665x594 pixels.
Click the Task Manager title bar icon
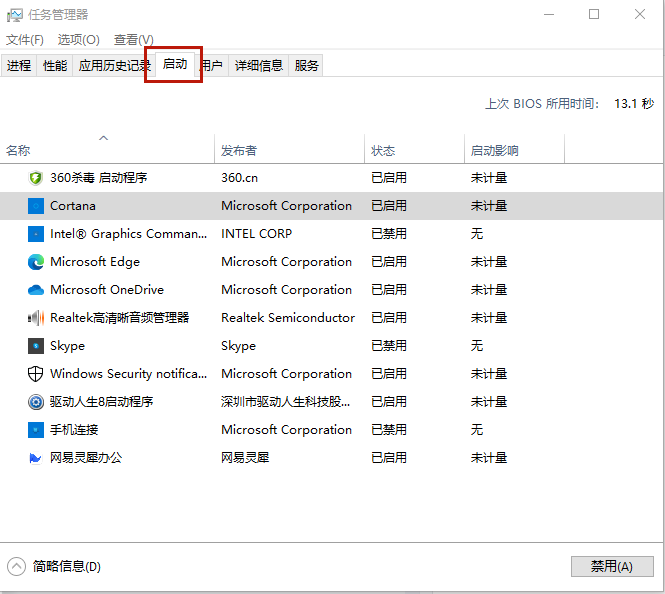pos(14,15)
